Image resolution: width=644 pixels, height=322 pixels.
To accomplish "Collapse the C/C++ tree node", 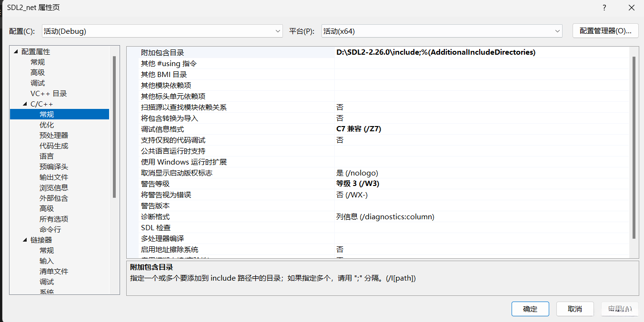I will pos(25,104).
